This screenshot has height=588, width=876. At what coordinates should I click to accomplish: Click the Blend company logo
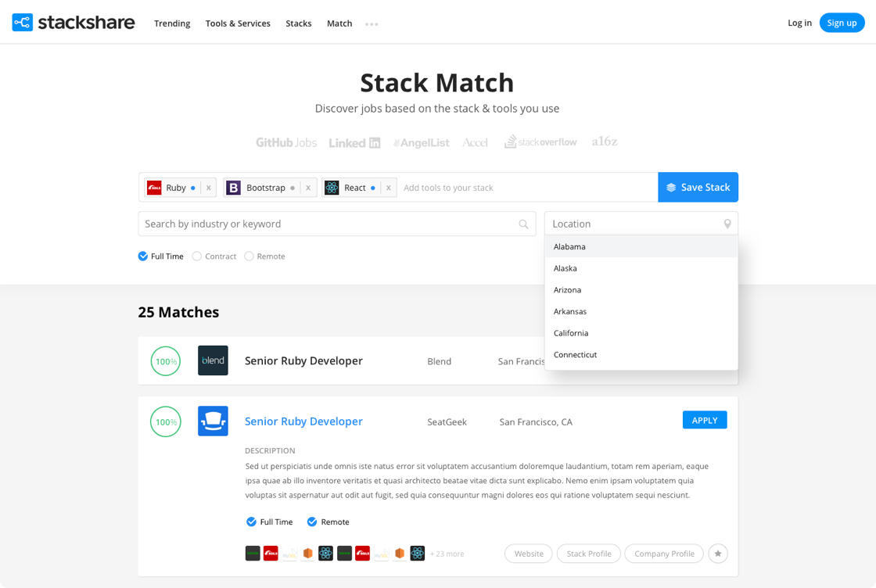[x=213, y=360]
